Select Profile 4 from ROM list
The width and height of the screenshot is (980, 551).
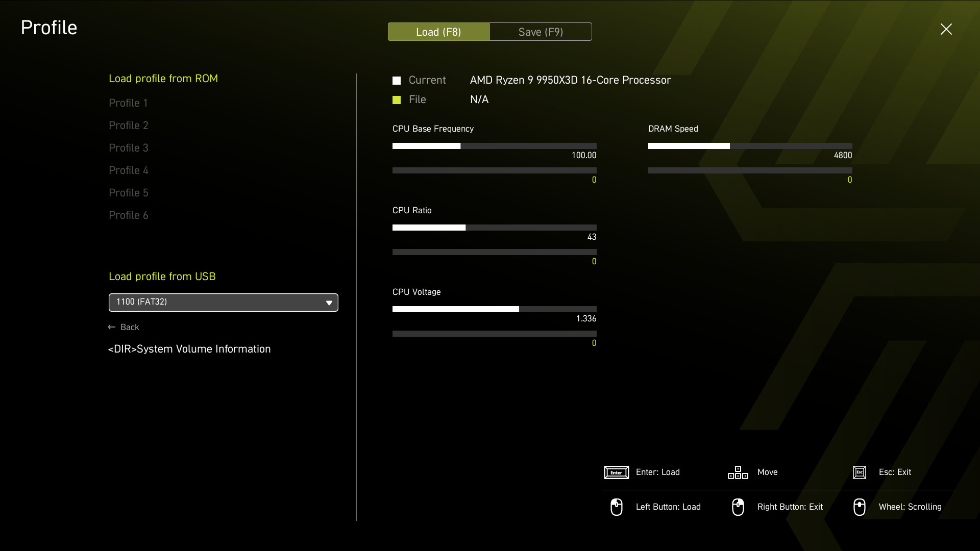pyautogui.click(x=129, y=170)
